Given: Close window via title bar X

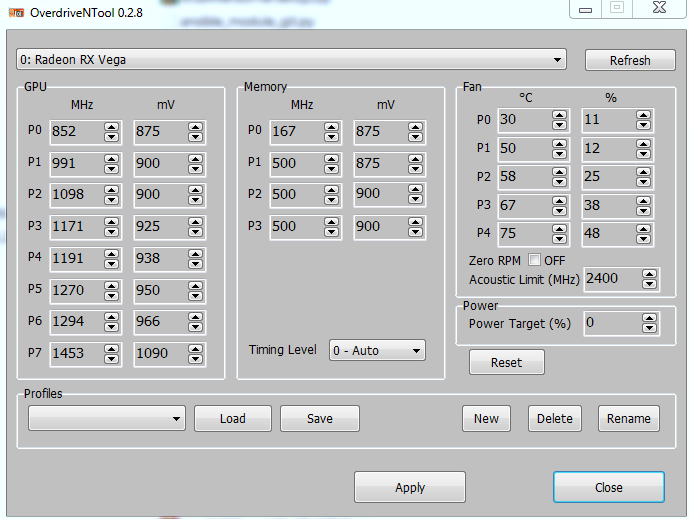Looking at the screenshot, I should pos(659,8).
